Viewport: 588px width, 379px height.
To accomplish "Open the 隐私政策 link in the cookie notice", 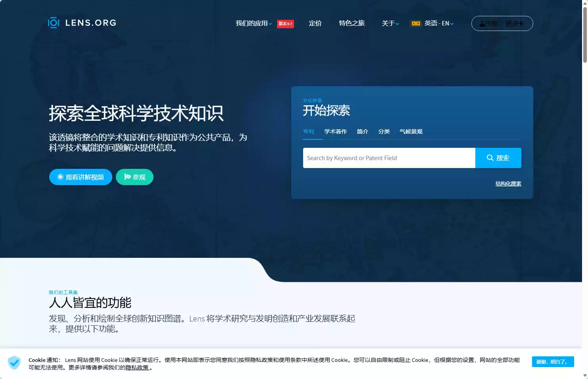I will point(138,367).
